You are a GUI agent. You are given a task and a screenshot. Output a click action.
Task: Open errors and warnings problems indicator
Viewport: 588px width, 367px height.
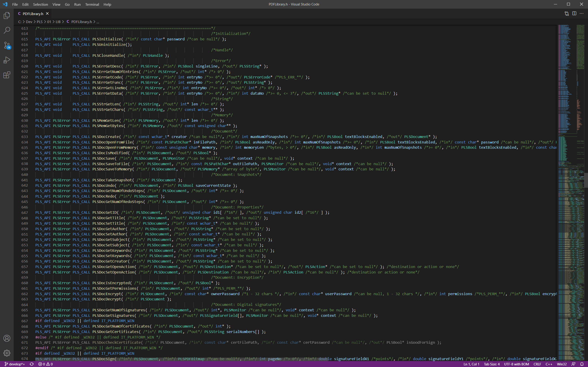click(45, 364)
